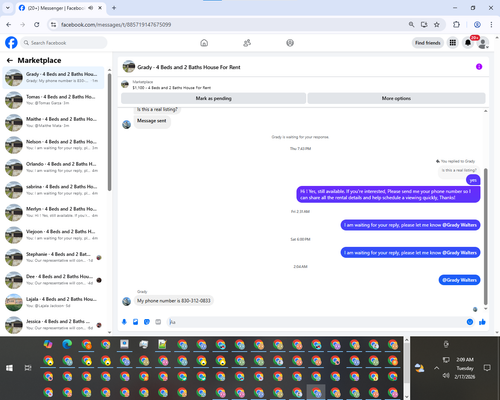
Task: Open the Facebook logo home link
Action: (x=11, y=43)
